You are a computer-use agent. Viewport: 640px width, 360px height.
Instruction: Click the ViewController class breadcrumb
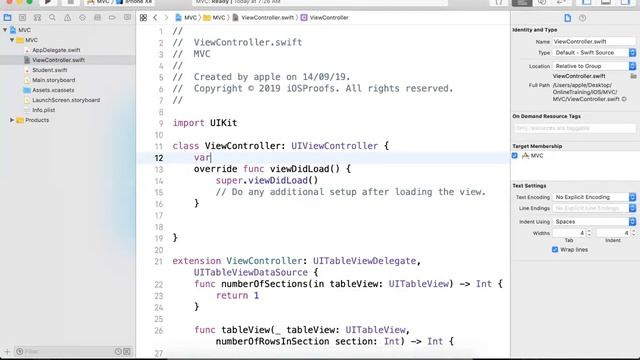(x=325, y=18)
